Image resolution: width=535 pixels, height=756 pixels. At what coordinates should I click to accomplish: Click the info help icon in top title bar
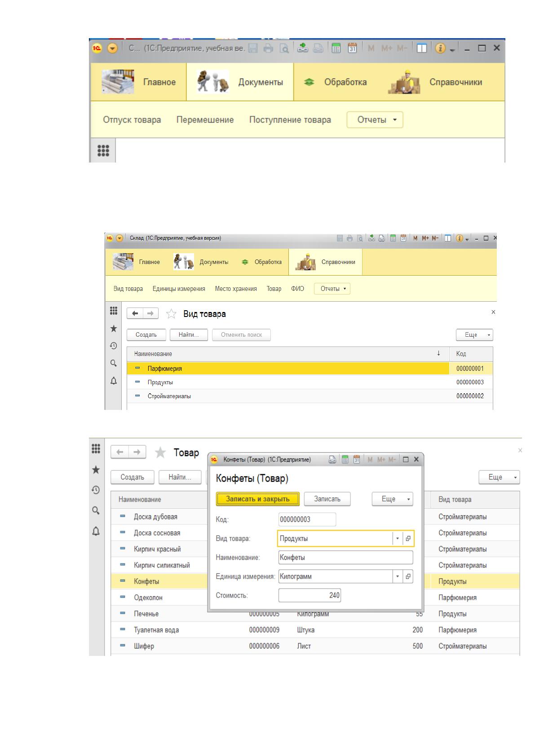point(440,48)
